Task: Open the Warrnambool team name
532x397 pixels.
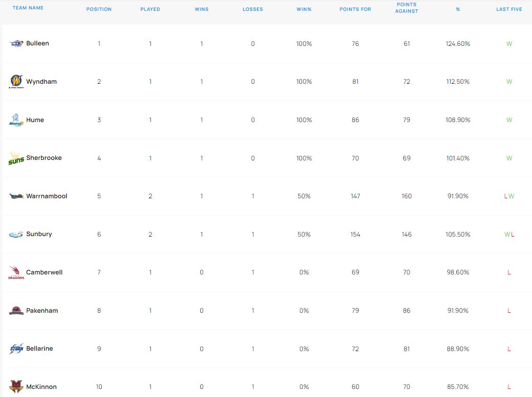Action: click(47, 196)
